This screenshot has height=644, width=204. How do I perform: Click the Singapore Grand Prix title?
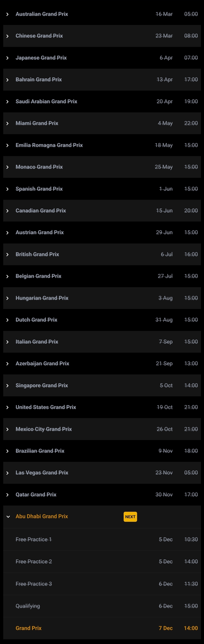42,385
